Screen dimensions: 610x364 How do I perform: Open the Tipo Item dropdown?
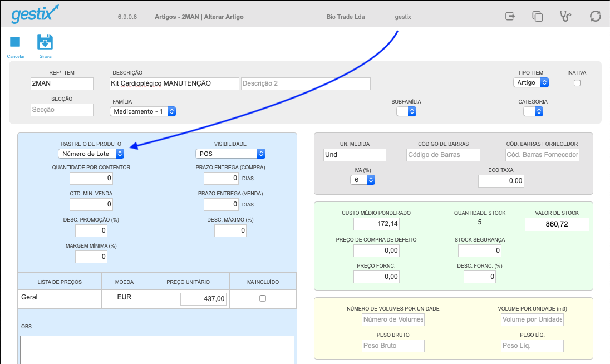[530, 82]
